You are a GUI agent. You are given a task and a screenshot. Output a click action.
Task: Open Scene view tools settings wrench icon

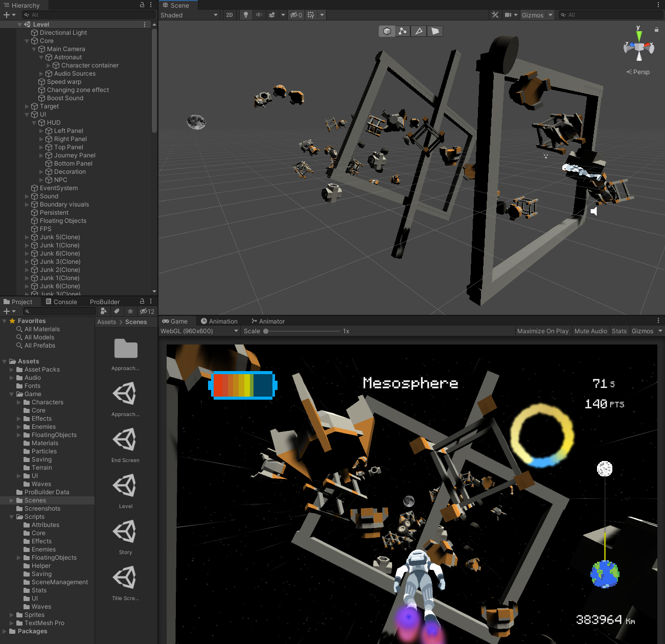(x=495, y=15)
